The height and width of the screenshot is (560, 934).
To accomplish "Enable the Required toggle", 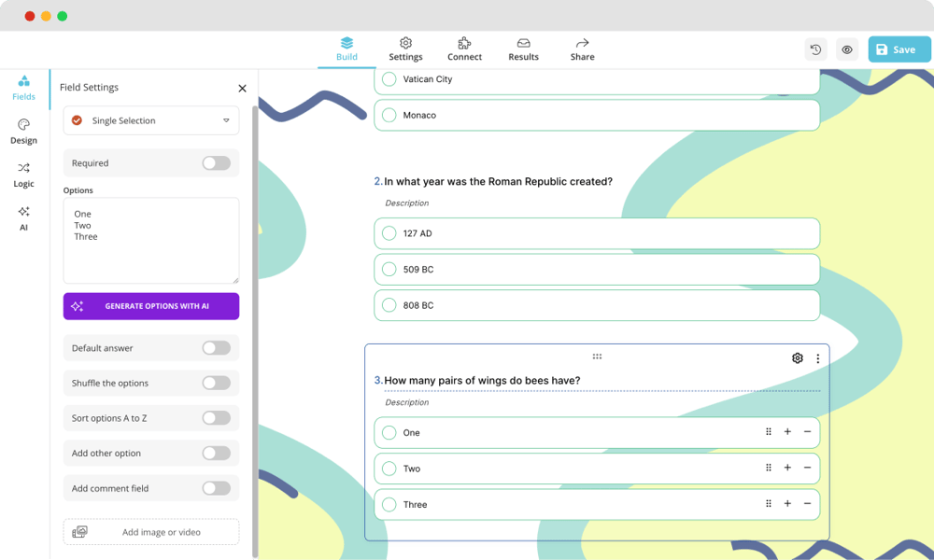I will (x=216, y=163).
